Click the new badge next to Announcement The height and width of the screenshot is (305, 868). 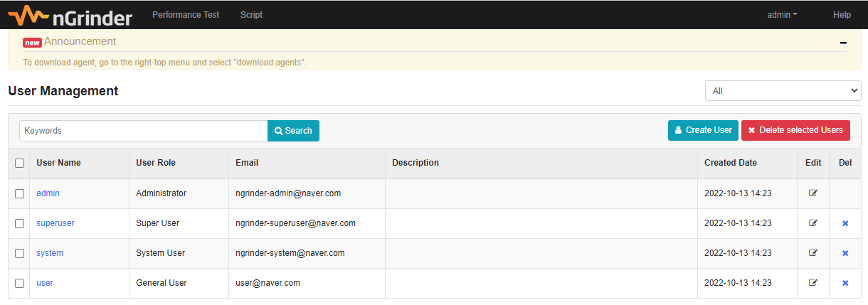[32, 43]
